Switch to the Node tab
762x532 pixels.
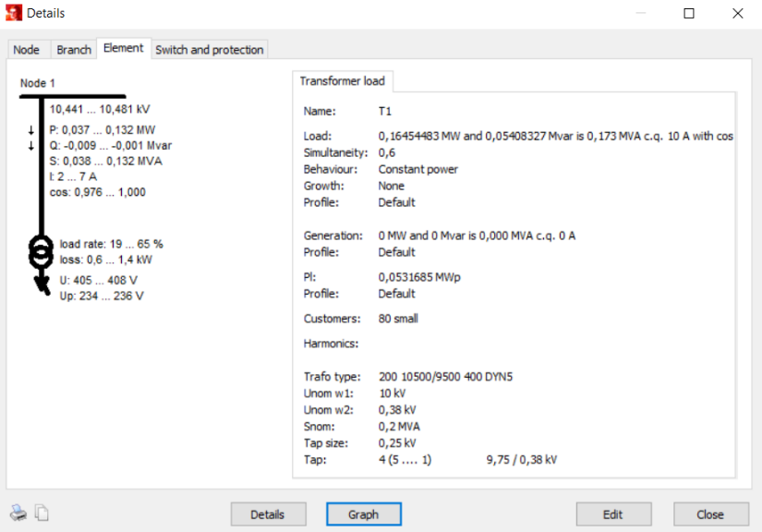pyautogui.click(x=26, y=50)
